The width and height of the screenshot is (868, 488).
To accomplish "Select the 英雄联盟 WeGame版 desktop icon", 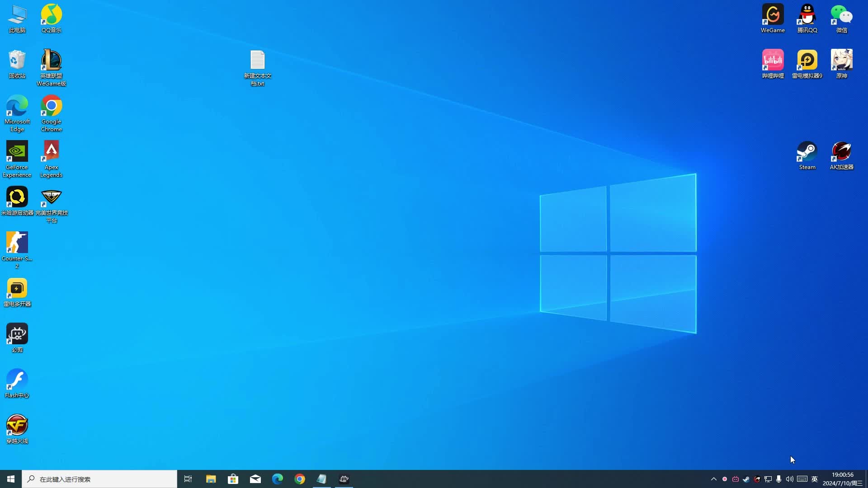I will click(x=51, y=68).
